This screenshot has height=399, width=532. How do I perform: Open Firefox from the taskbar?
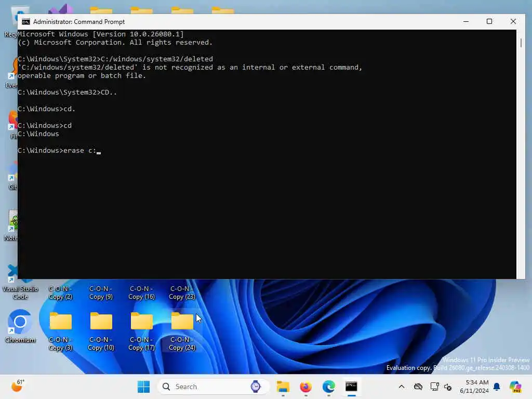tap(305, 387)
